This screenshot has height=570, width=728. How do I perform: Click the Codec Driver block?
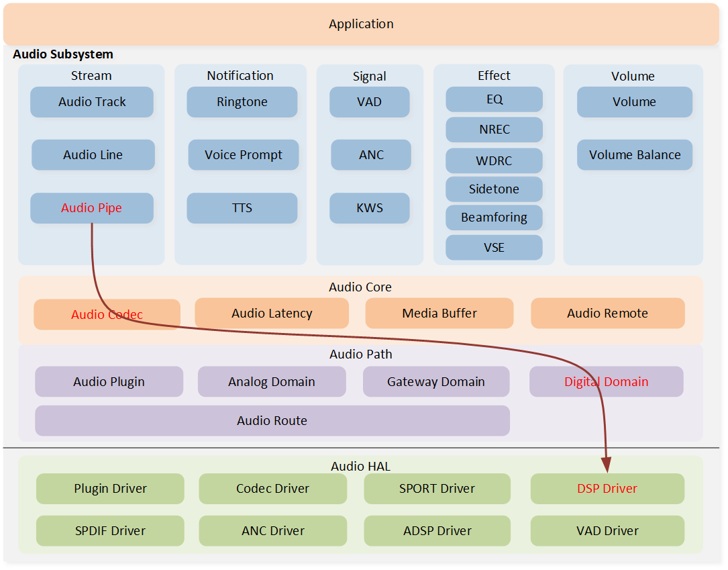click(273, 489)
